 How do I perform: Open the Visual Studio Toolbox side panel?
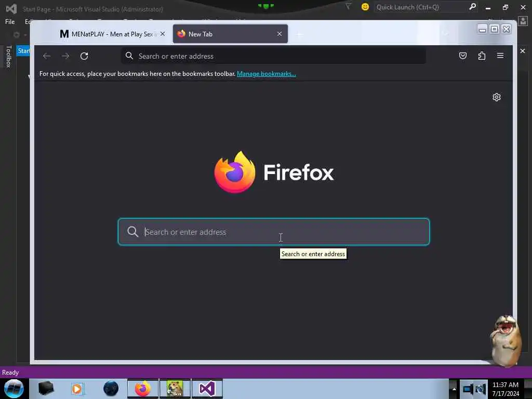pyautogui.click(x=9, y=57)
